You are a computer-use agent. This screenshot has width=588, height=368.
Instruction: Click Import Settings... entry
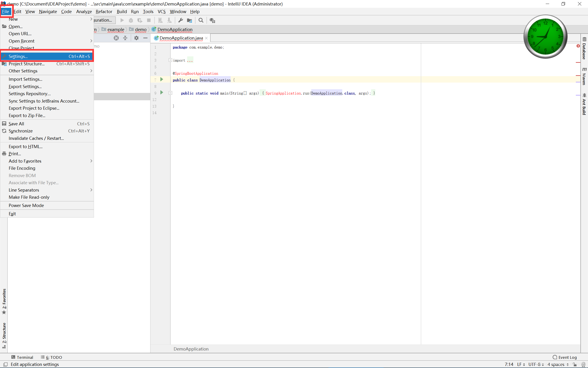pyautogui.click(x=47, y=79)
